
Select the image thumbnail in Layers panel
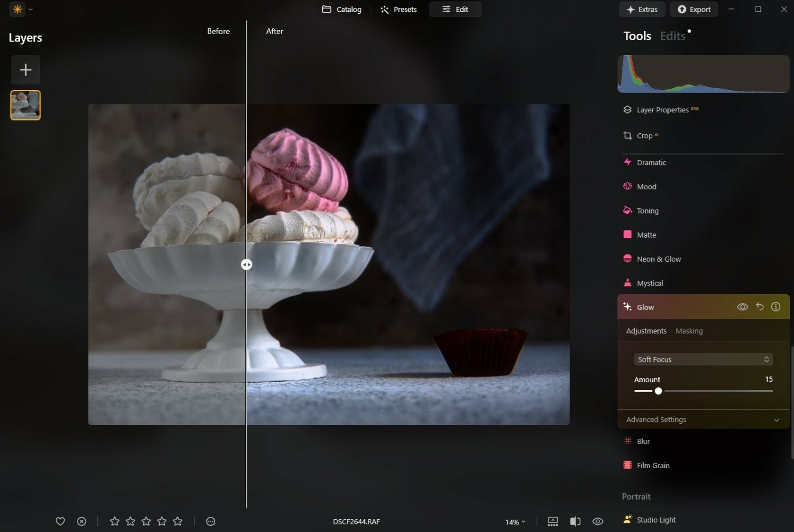point(25,105)
